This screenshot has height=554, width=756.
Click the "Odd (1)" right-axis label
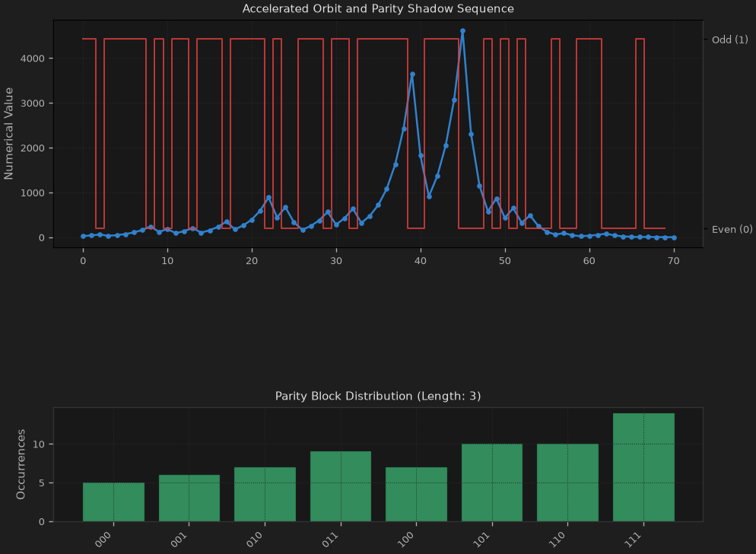point(730,40)
